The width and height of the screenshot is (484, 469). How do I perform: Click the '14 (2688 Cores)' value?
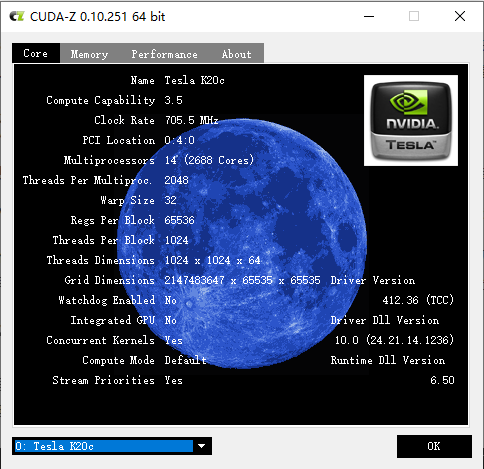pyautogui.click(x=209, y=160)
